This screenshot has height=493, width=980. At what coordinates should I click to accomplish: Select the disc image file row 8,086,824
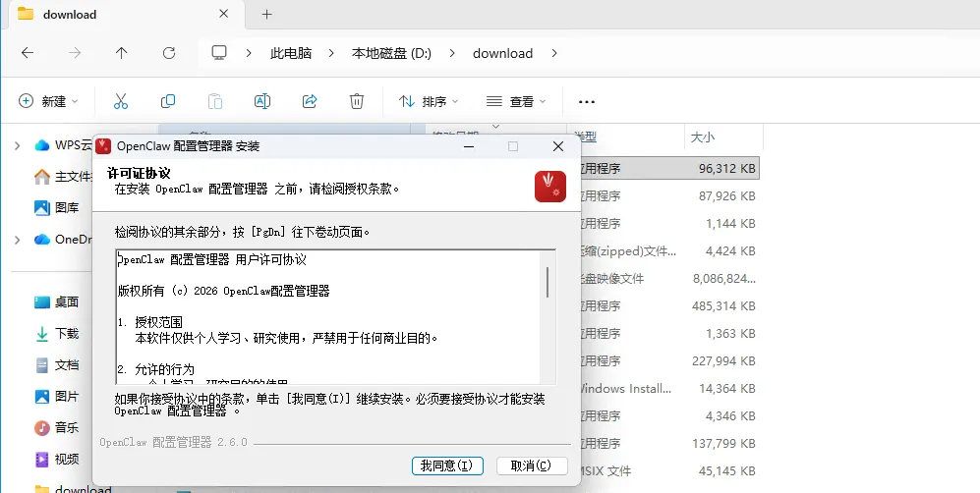(x=669, y=278)
